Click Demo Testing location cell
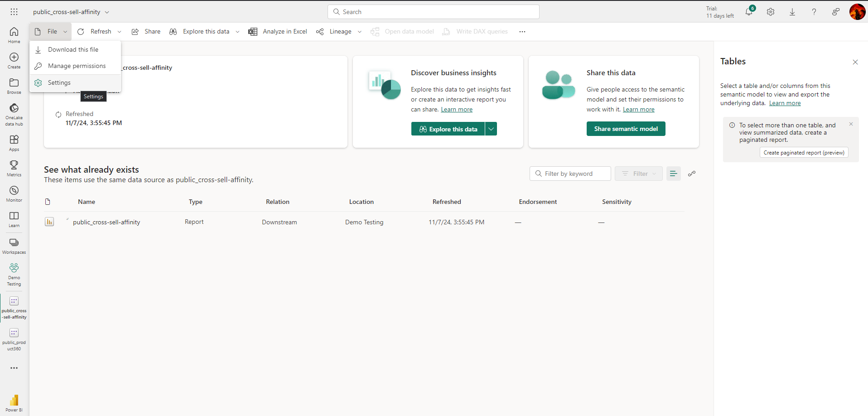The image size is (868, 416). coord(364,222)
